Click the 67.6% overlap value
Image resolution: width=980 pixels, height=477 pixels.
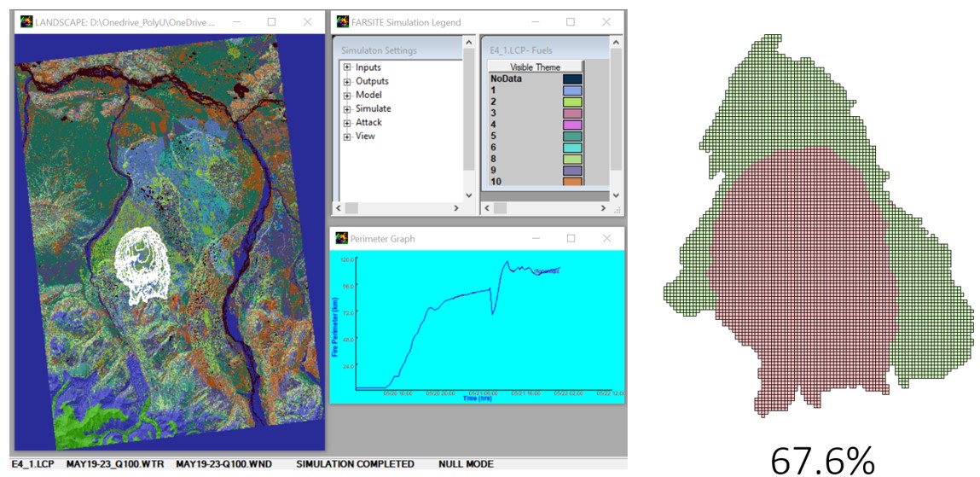point(822,462)
